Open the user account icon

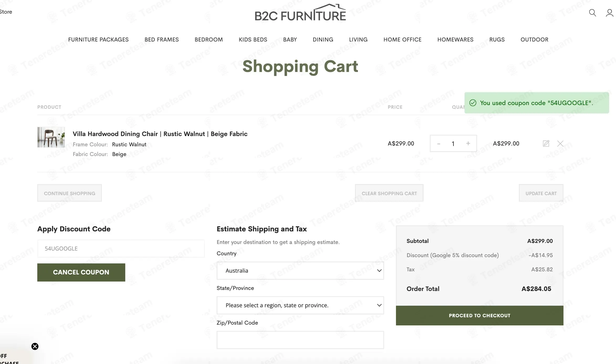click(x=609, y=13)
